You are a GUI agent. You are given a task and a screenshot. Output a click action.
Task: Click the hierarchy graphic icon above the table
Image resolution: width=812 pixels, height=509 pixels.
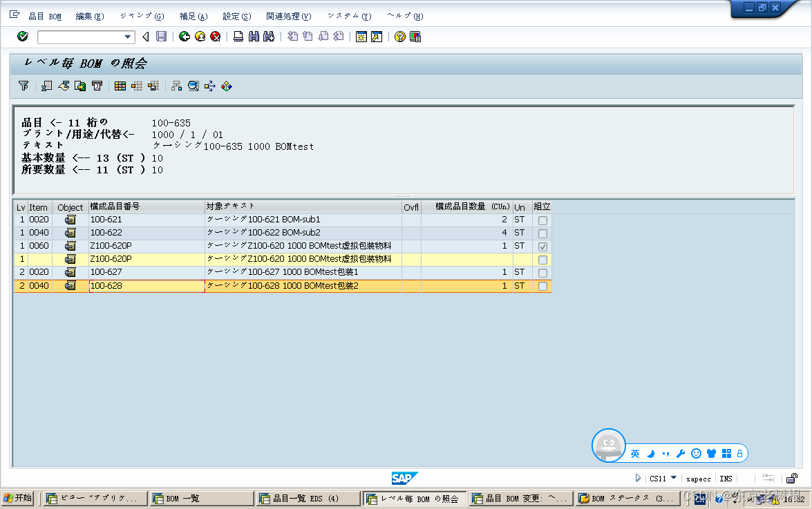(175, 86)
